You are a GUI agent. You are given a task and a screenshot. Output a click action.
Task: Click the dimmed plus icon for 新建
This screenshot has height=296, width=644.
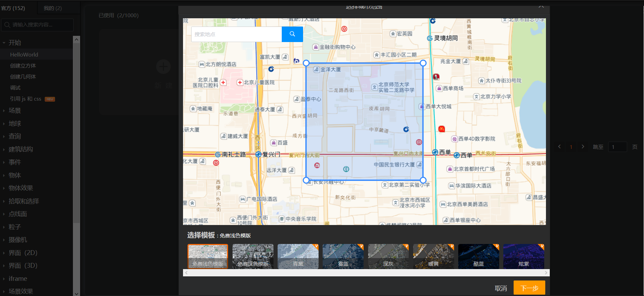point(163,67)
